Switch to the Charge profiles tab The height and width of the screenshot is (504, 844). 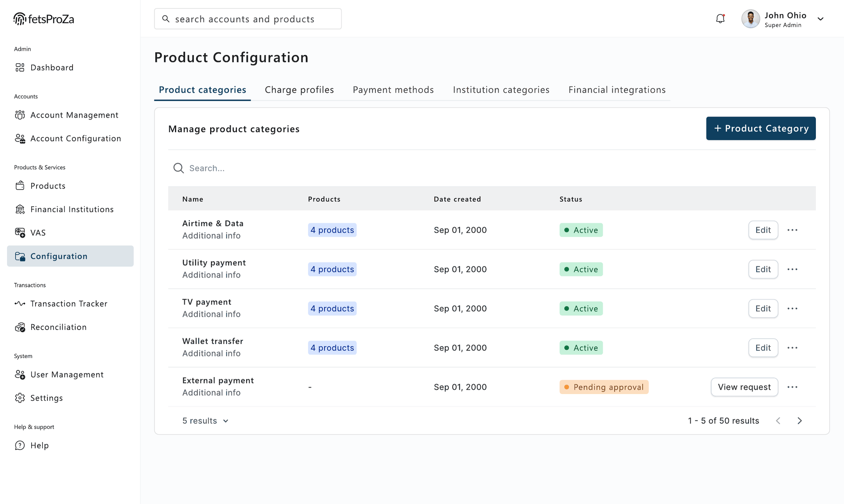point(299,90)
